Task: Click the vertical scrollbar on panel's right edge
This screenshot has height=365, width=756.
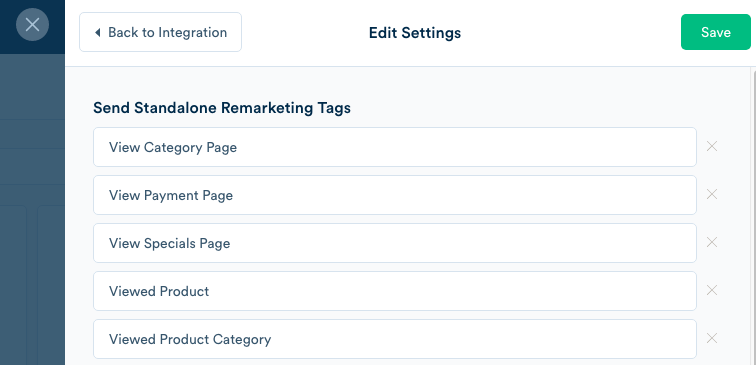Action: click(x=754, y=217)
